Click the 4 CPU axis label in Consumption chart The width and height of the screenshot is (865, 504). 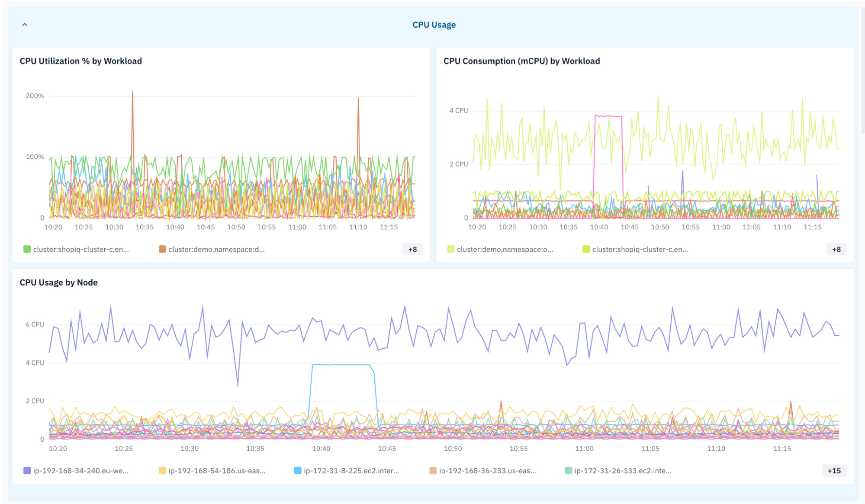(459, 110)
